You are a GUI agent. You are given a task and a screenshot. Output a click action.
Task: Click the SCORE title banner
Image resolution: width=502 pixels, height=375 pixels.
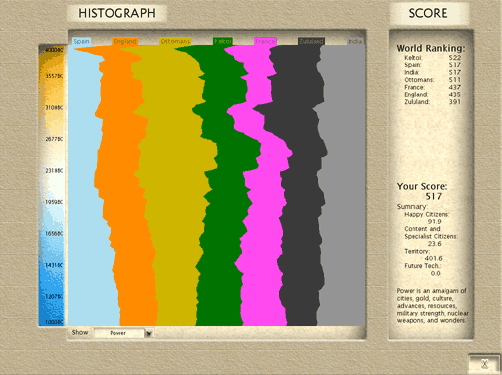428,13
